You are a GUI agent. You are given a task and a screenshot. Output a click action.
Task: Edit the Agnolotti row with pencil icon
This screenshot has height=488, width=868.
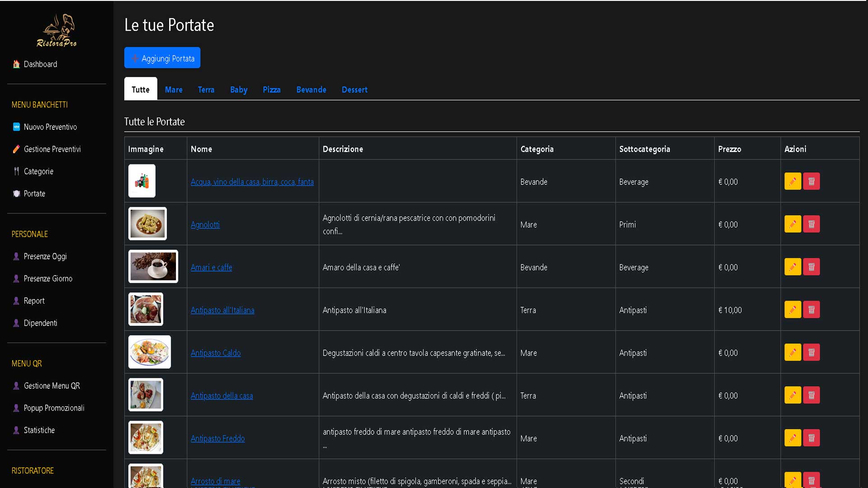pos(793,224)
